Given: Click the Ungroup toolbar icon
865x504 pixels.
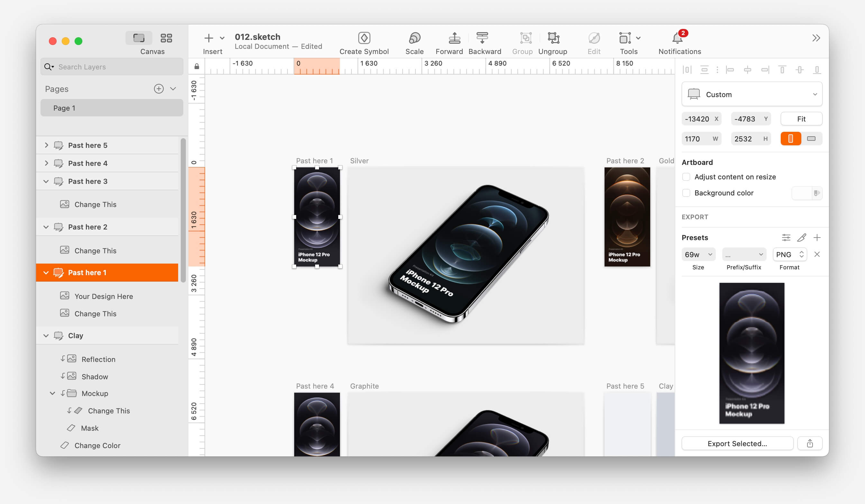Looking at the screenshot, I should tap(553, 38).
